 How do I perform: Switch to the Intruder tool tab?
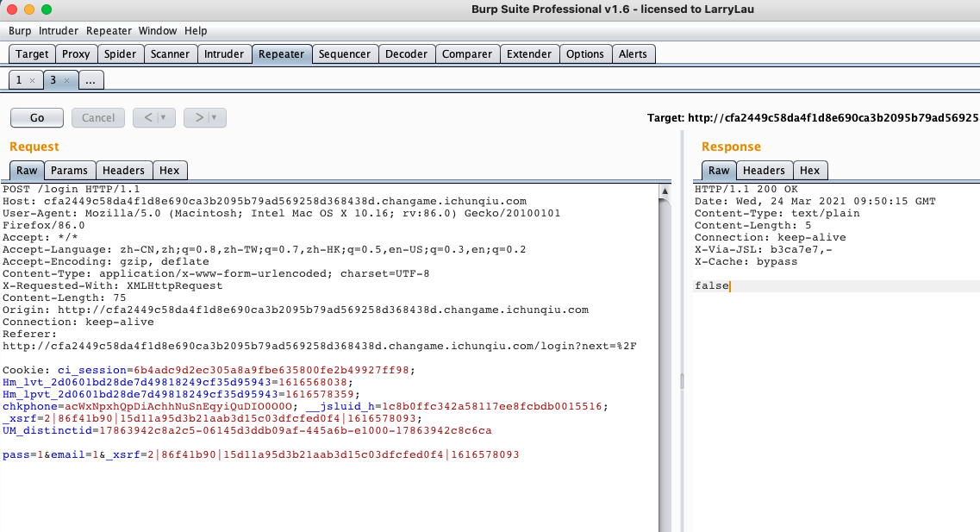pyautogui.click(x=224, y=53)
